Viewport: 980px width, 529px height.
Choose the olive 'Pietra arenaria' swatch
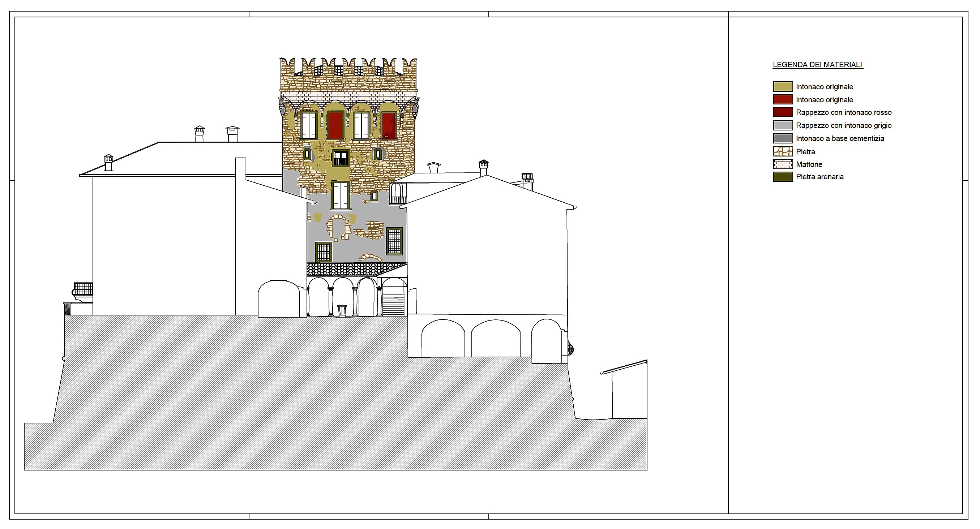(783, 177)
